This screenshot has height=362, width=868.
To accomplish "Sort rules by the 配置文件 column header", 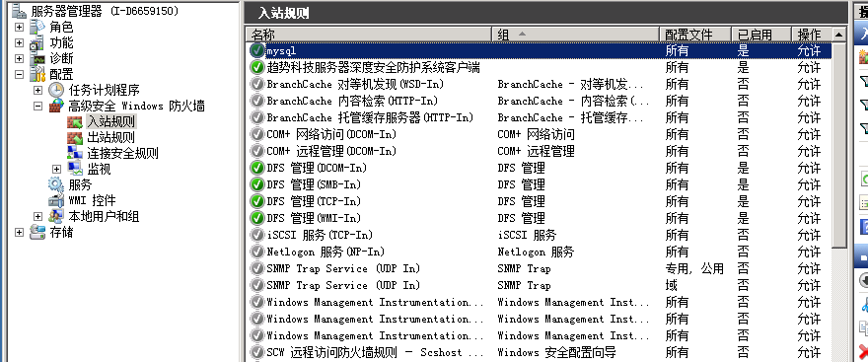I will (x=695, y=35).
